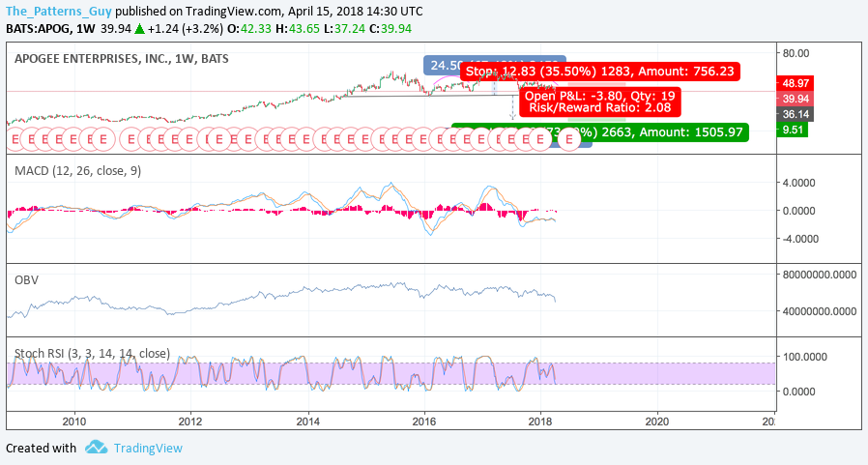Click the red 48.97 price tag
Viewport: 868px width, 465px height.
tap(796, 83)
